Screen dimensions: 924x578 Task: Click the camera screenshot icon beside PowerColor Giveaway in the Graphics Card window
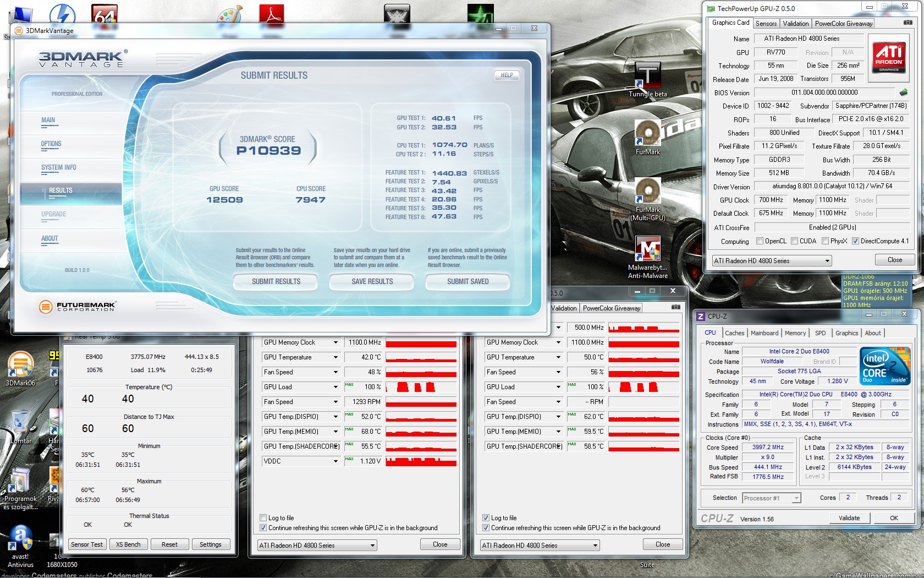pyautogui.click(x=908, y=23)
